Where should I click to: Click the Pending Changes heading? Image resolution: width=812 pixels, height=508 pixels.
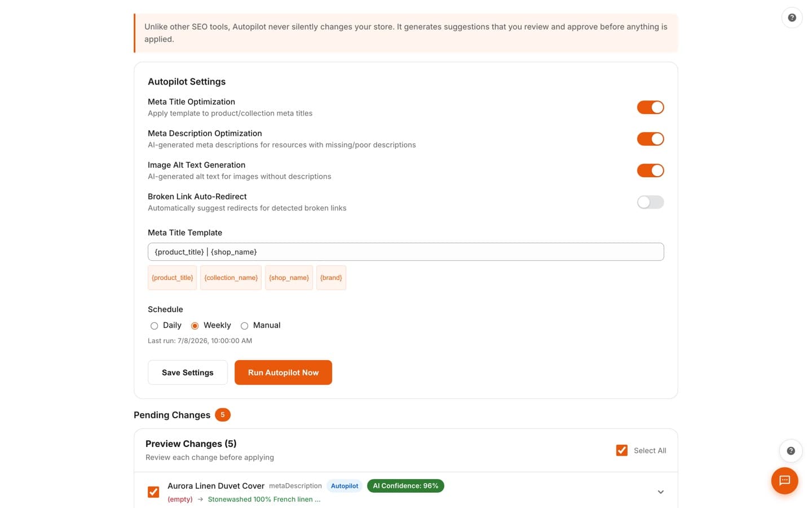coord(172,415)
